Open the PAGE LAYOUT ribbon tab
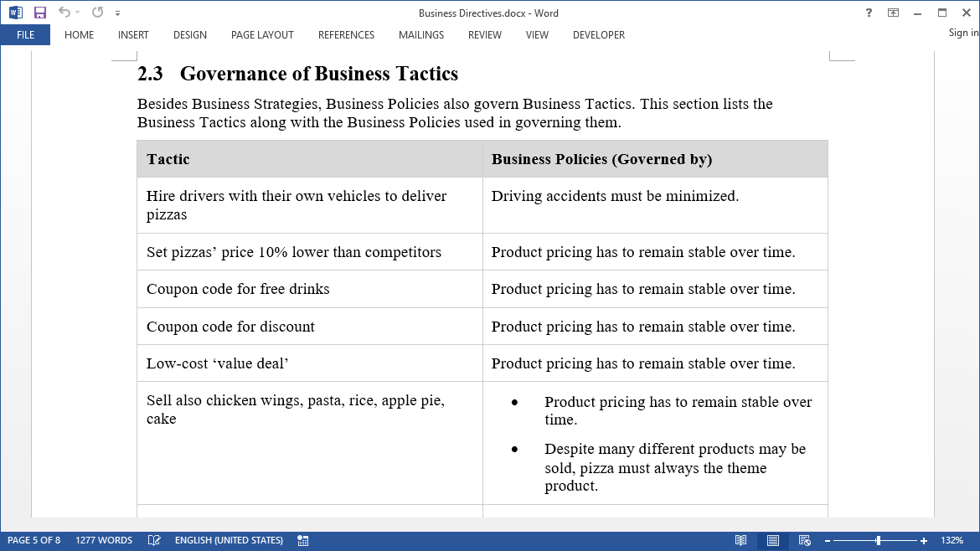 coord(262,35)
